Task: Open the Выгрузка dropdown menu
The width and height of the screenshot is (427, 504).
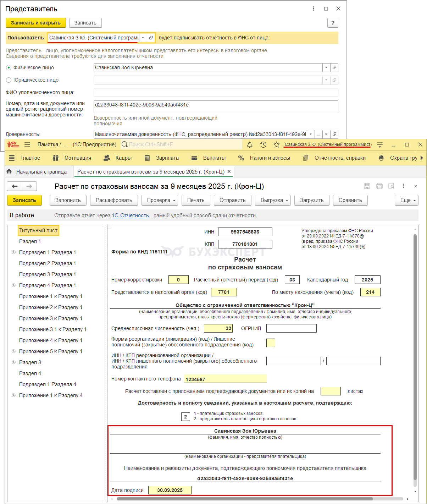Action: coord(273,200)
